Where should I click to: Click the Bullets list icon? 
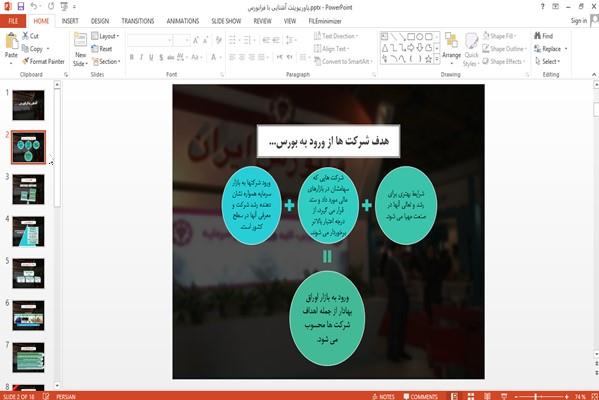click(232, 40)
